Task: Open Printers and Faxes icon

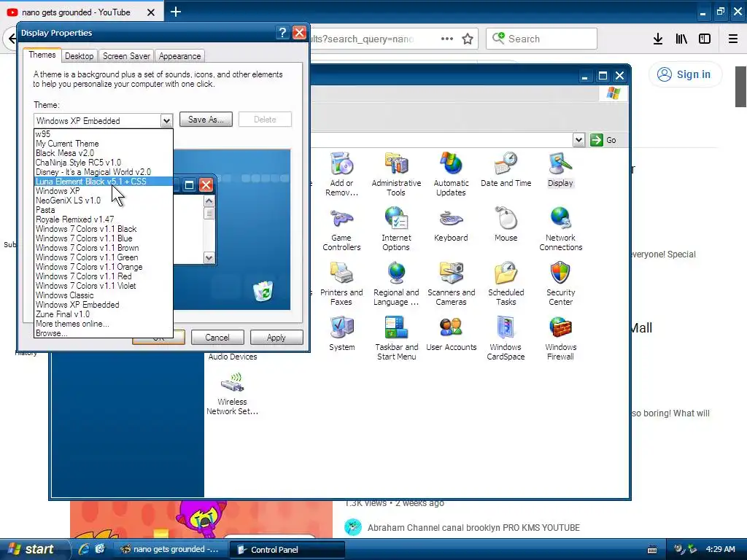Action: (x=341, y=284)
